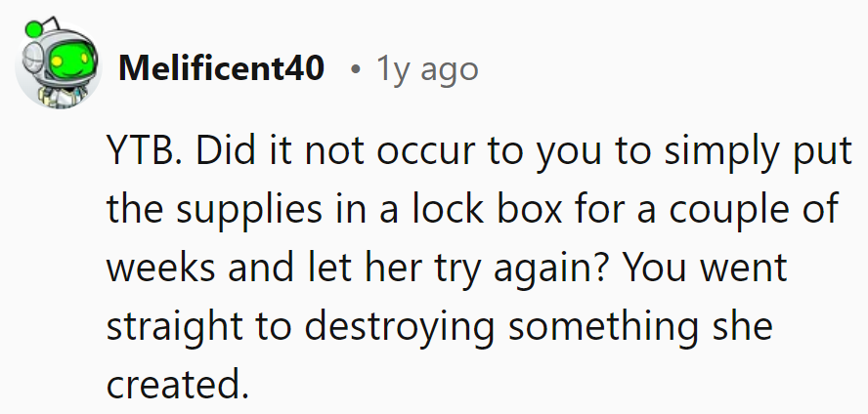Open Melificent40's astronaut snoo avatar
This screenshot has height=414, width=868.
pyautogui.click(x=58, y=64)
